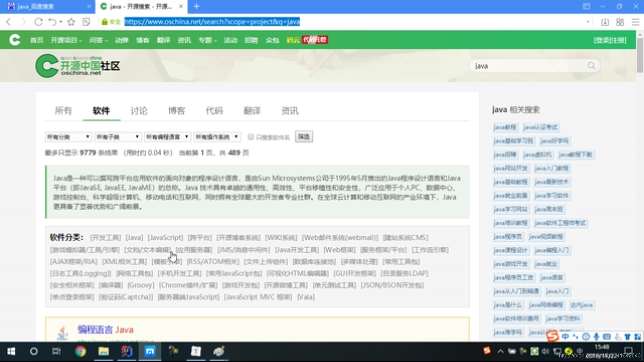Viewport: 644px width, 362px height.
Task: Switch to the 翻译 search tab
Action: (252, 111)
